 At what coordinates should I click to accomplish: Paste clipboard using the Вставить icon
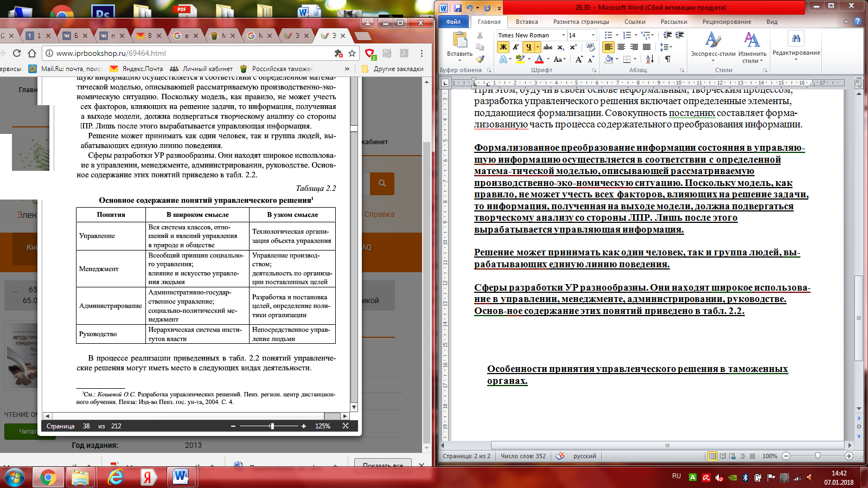click(x=459, y=41)
